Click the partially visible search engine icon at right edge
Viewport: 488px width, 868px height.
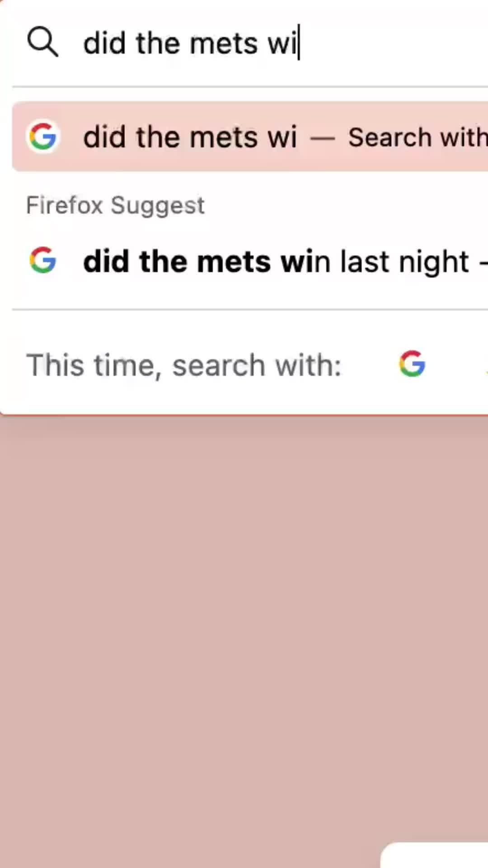(486, 364)
